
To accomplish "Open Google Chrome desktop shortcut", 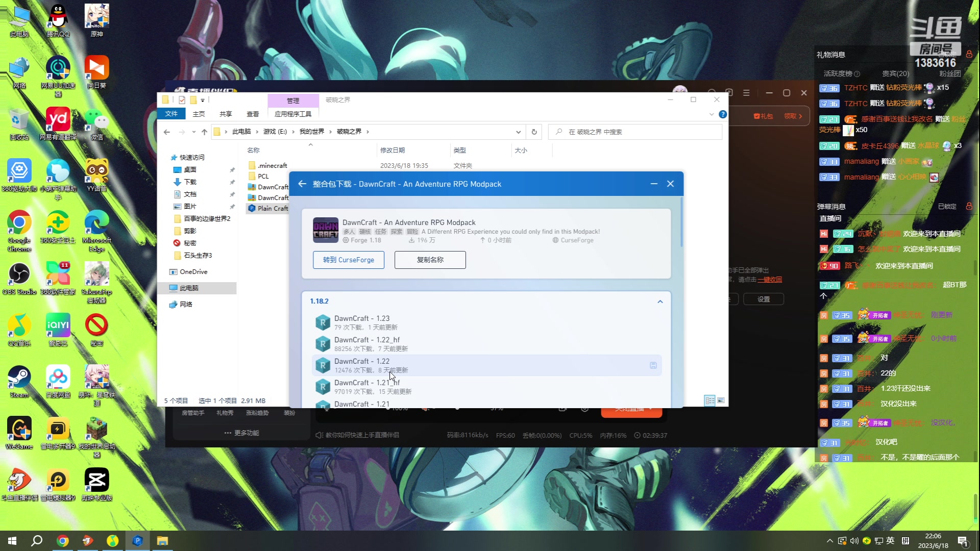I will pyautogui.click(x=19, y=231).
